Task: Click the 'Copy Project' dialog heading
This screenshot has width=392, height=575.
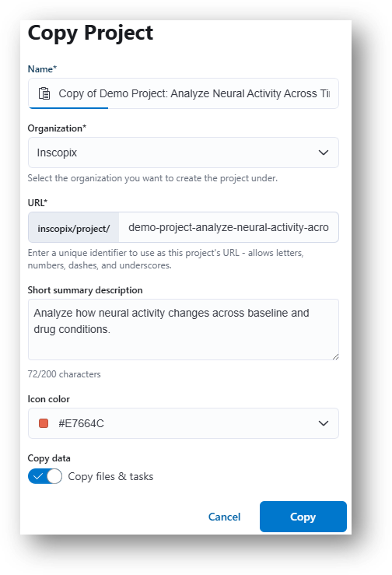Action: 90,33
